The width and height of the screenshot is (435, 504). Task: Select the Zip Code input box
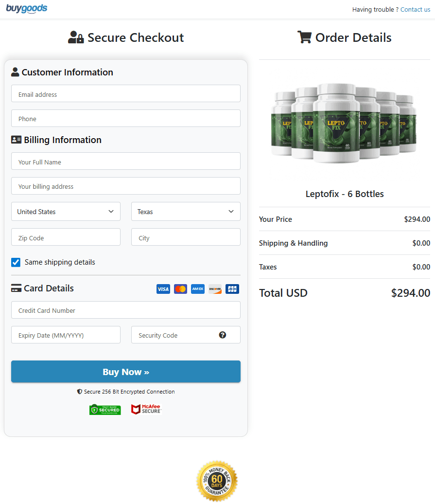pos(66,237)
